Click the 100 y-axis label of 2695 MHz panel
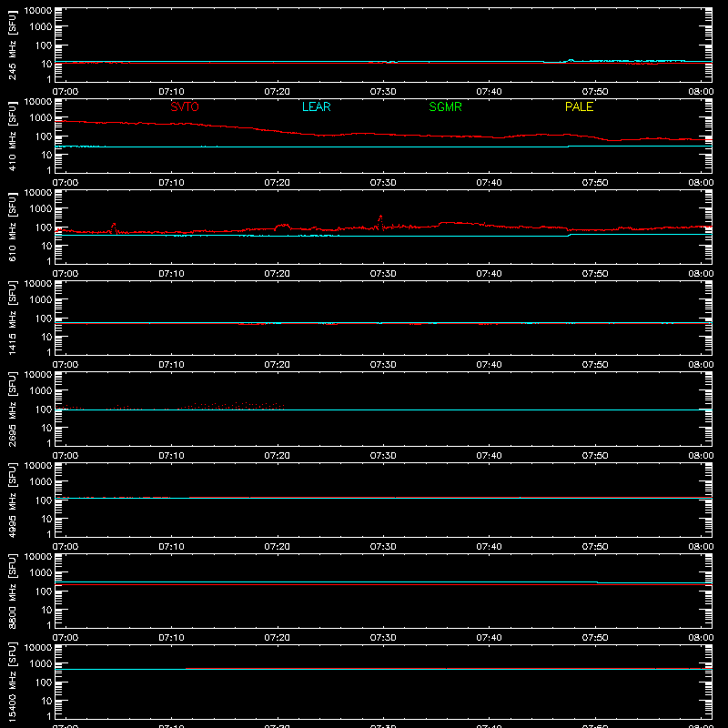Viewport: 728px width, 728px height. coord(44,409)
